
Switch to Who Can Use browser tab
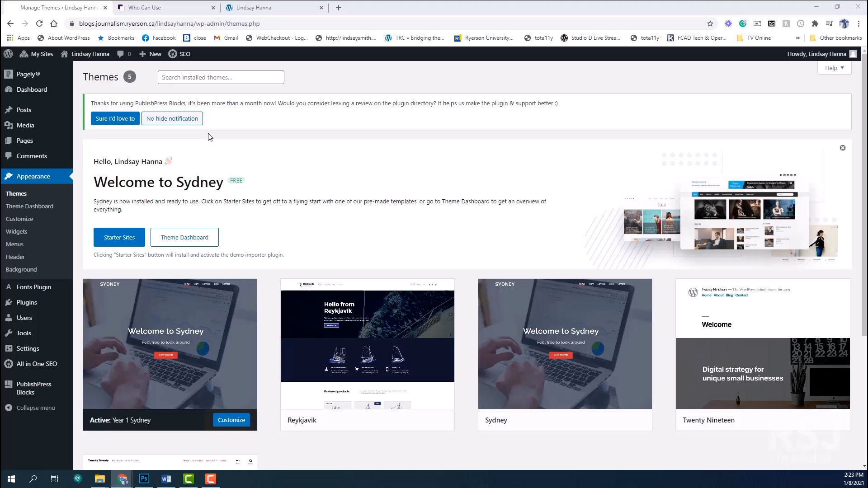(165, 8)
